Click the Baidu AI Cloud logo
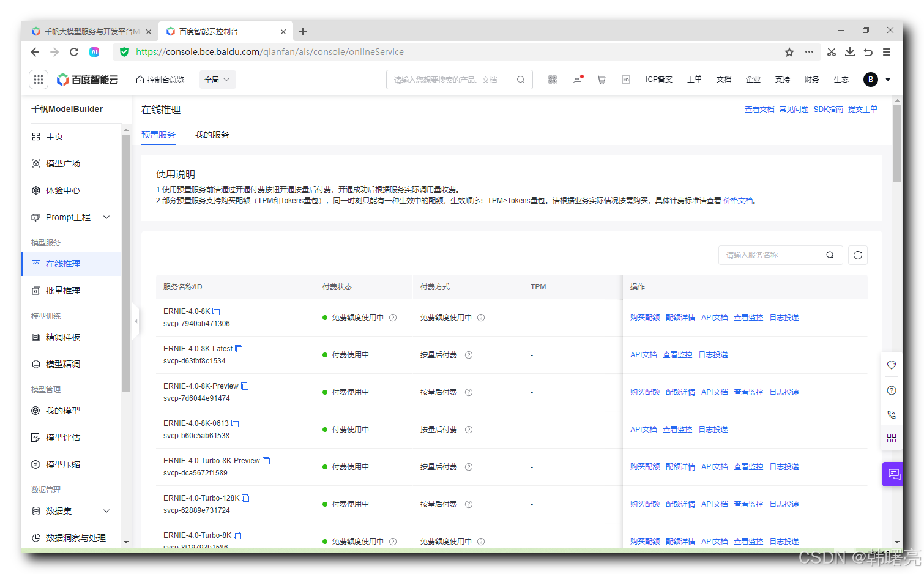Screen dimensions: 924x574 pyautogui.click(x=88, y=80)
